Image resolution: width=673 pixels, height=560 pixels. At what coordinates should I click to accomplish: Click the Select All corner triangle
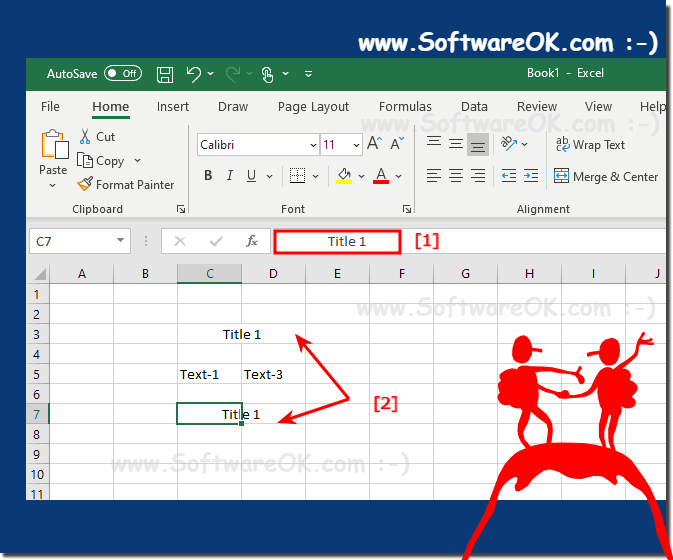(39, 274)
